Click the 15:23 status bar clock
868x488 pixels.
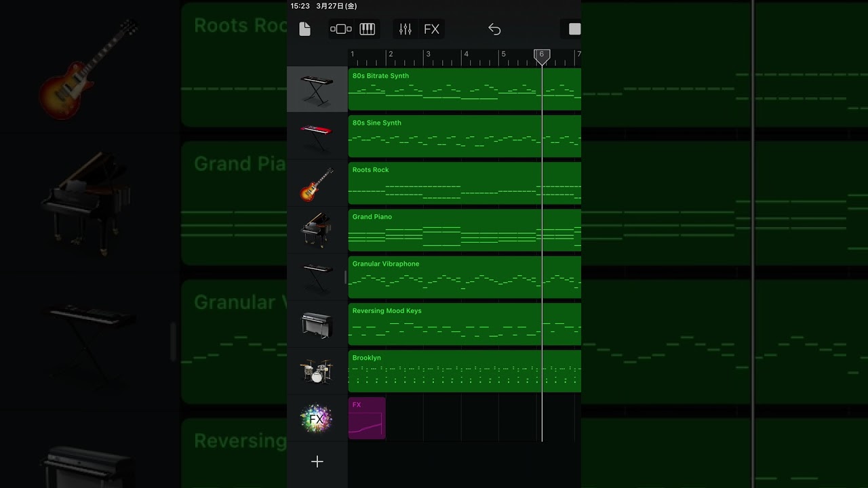pyautogui.click(x=300, y=6)
